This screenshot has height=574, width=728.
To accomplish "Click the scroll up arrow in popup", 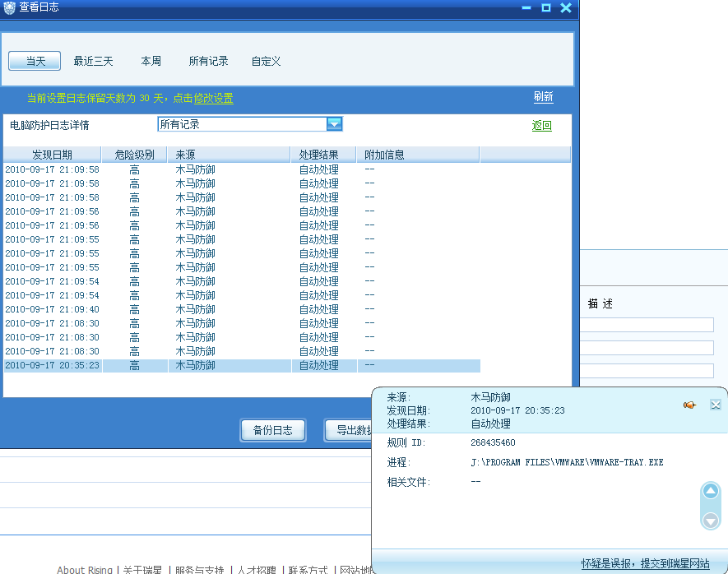I will 710,492.
